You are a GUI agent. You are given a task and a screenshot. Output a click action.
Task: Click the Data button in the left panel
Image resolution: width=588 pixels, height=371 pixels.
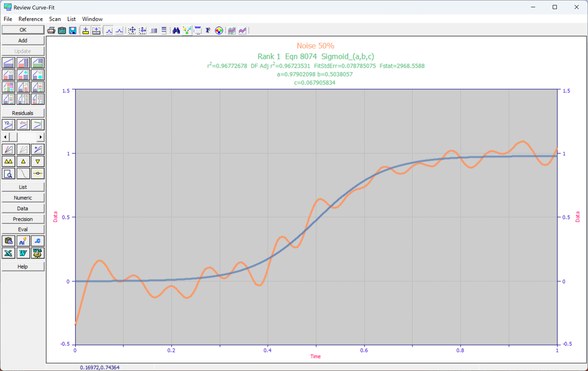coord(23,208)
